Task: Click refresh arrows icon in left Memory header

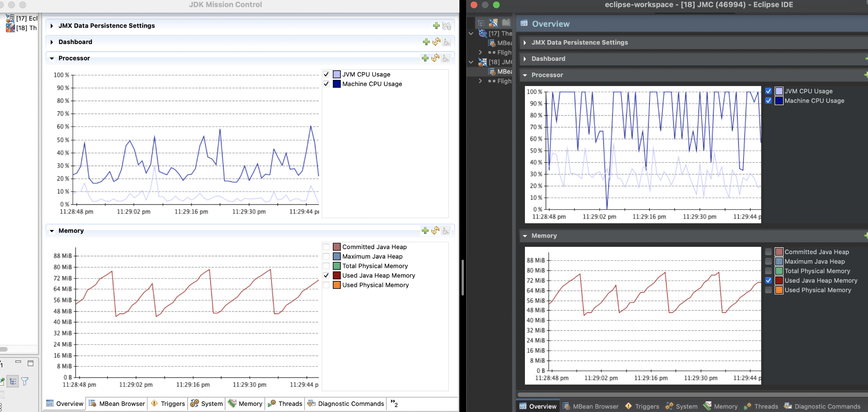Action: [435, 230]
